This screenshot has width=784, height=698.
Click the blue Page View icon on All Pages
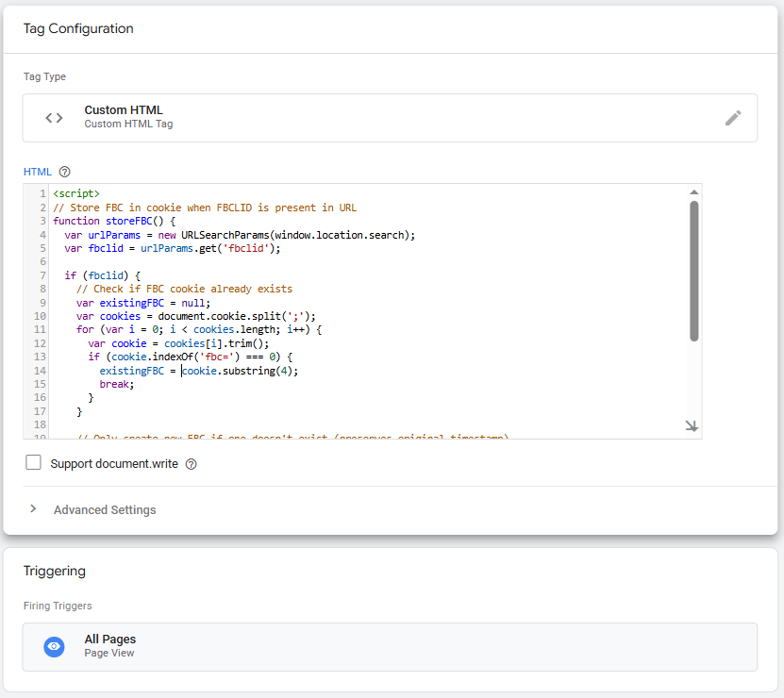click(x=54, y=647)
